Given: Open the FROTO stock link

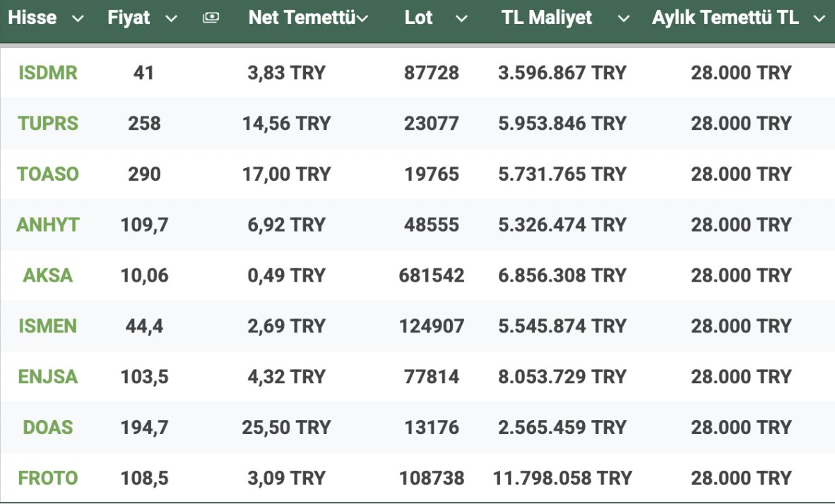Looking at the screenshot, I should point(48,478).
